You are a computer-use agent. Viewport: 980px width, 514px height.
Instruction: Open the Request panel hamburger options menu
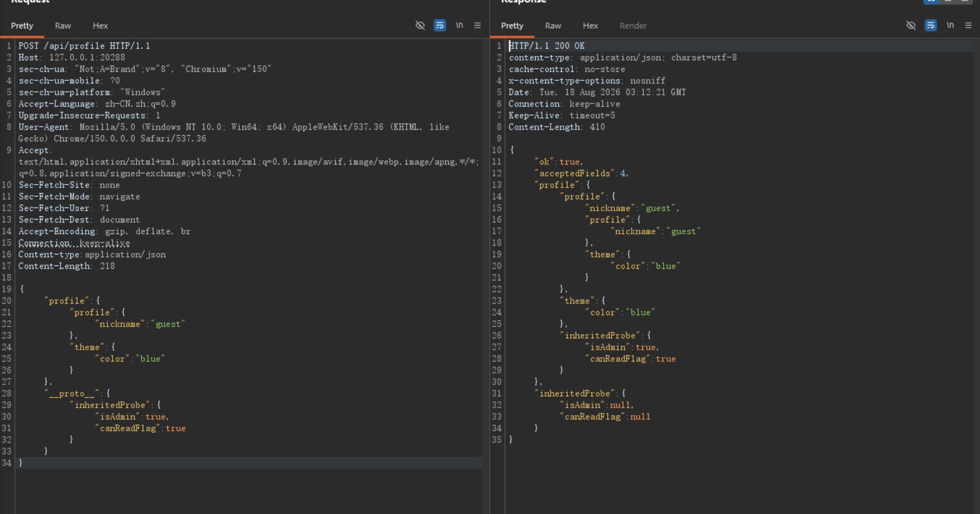tap(477, 25)
